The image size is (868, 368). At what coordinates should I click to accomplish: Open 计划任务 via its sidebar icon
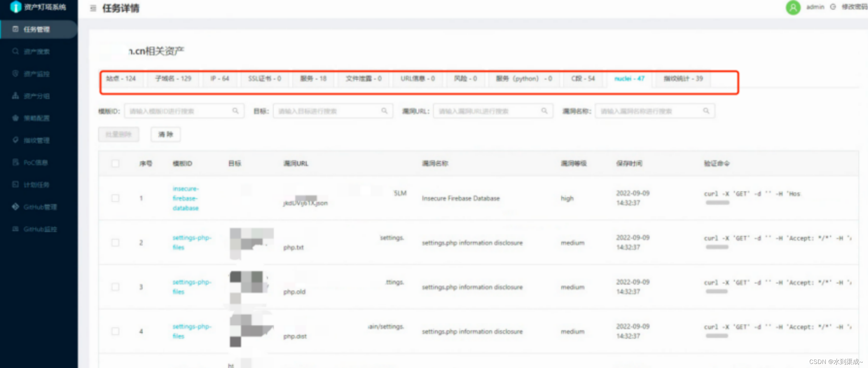coord(15,184)
